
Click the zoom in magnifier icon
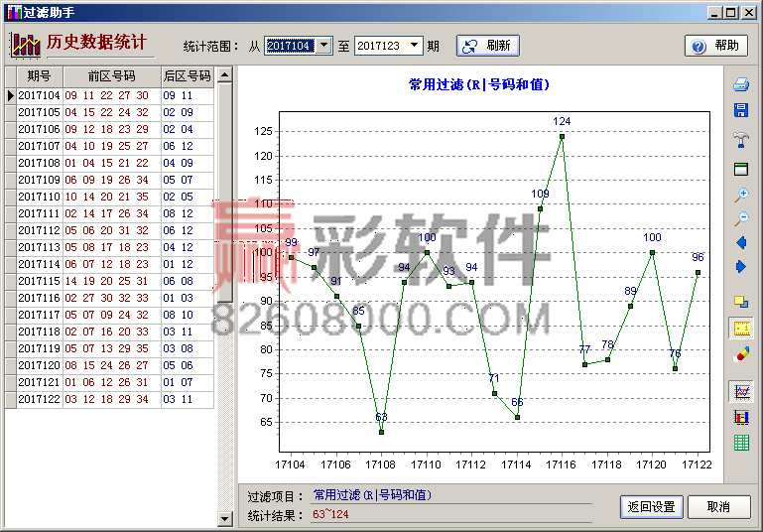pos(741,195)
